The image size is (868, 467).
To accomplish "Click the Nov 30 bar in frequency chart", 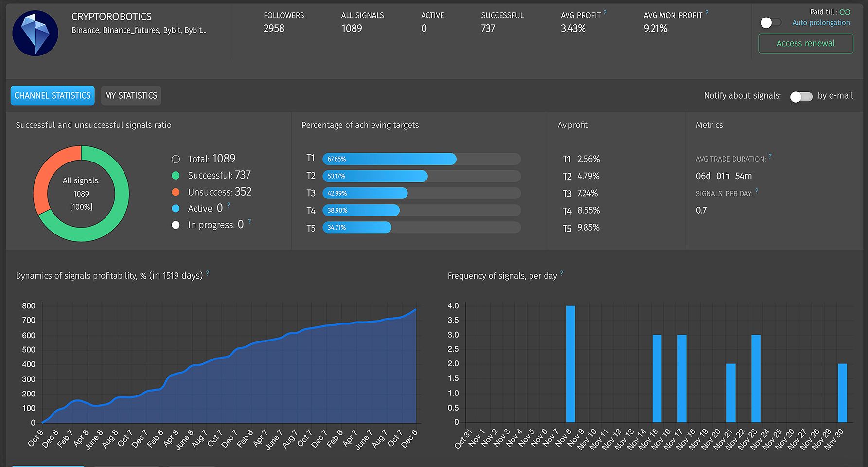I will [x=842, y=393].
